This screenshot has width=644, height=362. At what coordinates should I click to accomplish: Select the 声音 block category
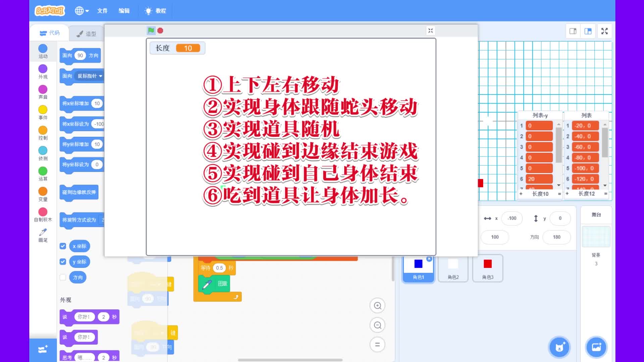(x=43, y=92)
